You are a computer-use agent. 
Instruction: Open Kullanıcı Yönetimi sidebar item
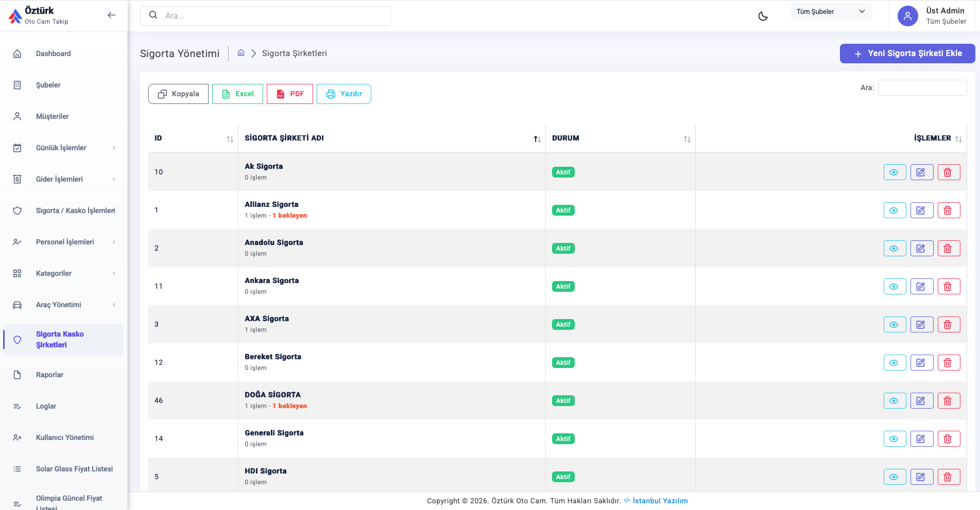coord(63,438)
